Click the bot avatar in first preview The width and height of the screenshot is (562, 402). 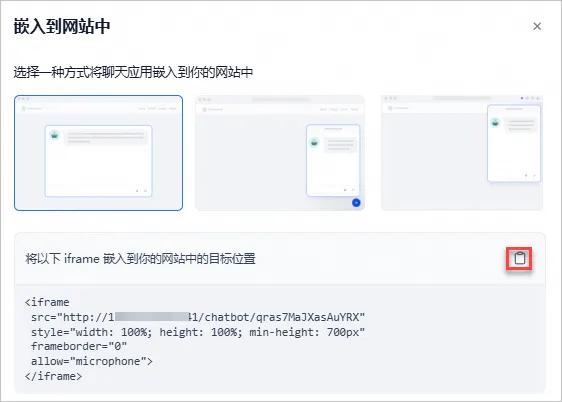pos(54,135)
